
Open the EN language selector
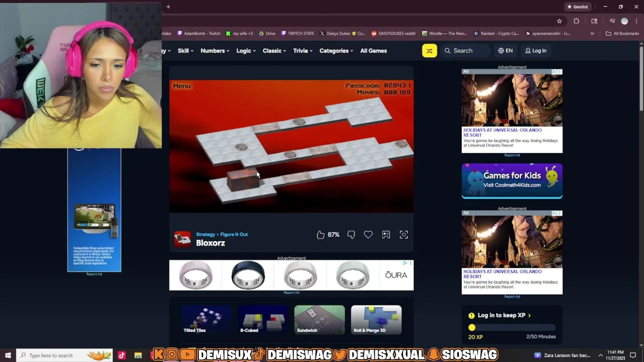click(506, 51)
